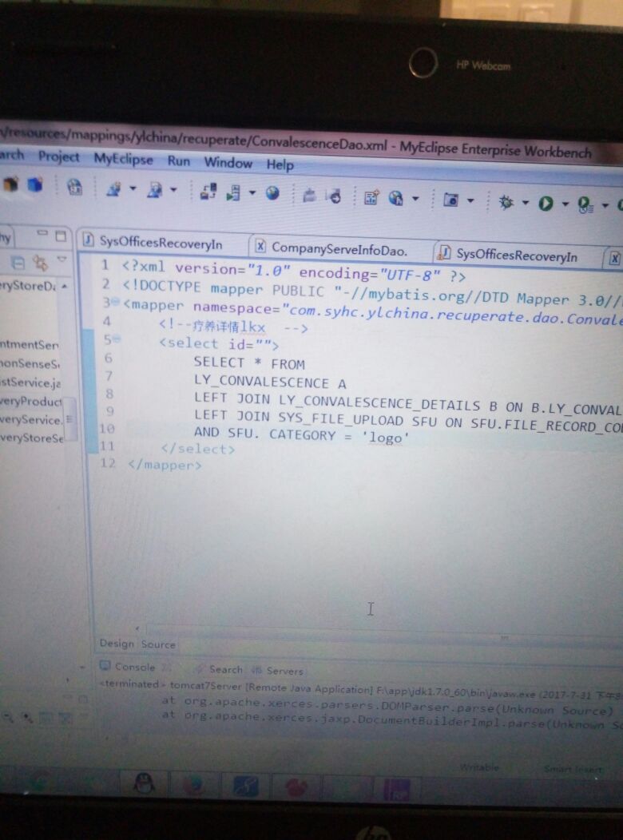Open the Window menu
Screen dimensions: 623x840
[228, 162]
